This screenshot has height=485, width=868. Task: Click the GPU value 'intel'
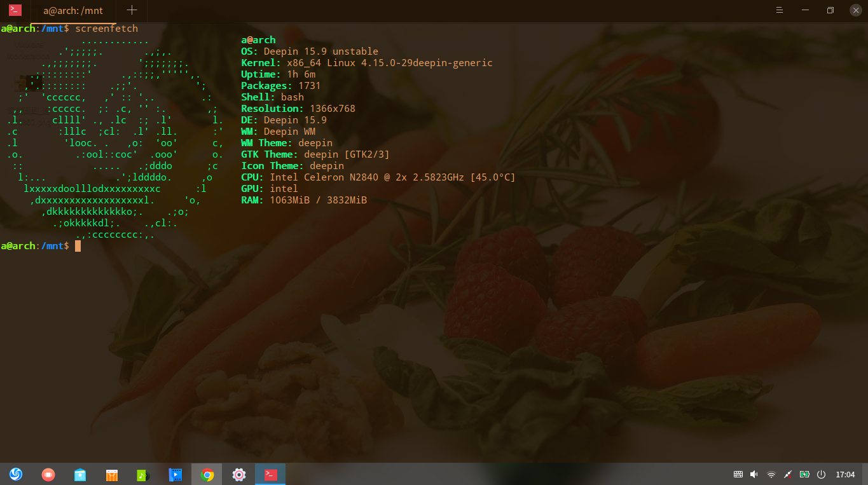[x=284, y=189]
